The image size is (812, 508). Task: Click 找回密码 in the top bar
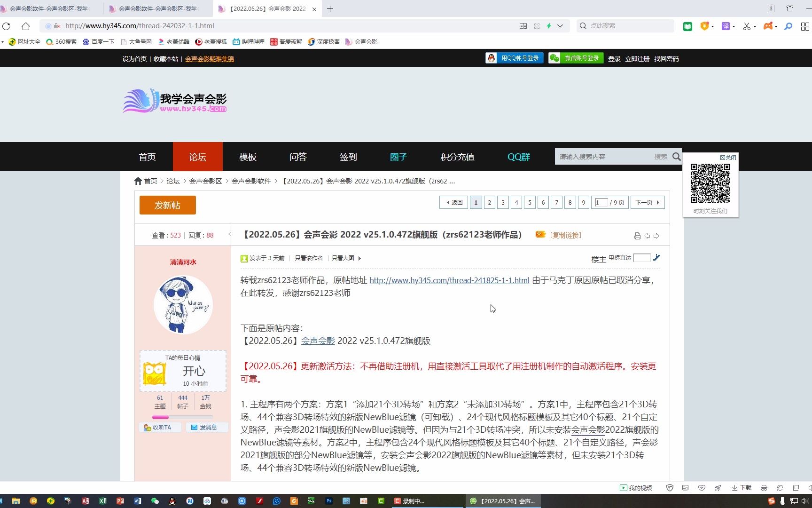click(666, 59)
